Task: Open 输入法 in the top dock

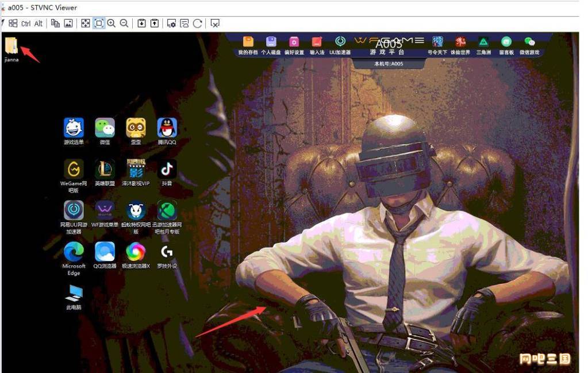Action: (317, 46)
